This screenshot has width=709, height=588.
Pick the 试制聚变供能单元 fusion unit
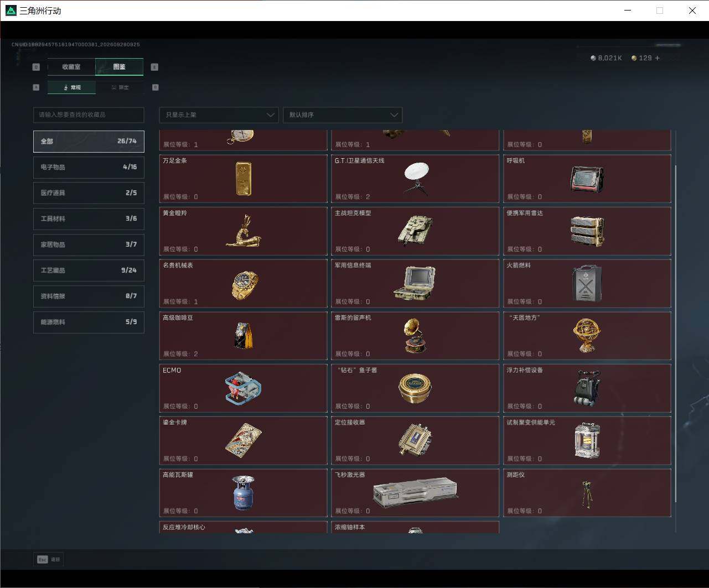coord(587,440)
